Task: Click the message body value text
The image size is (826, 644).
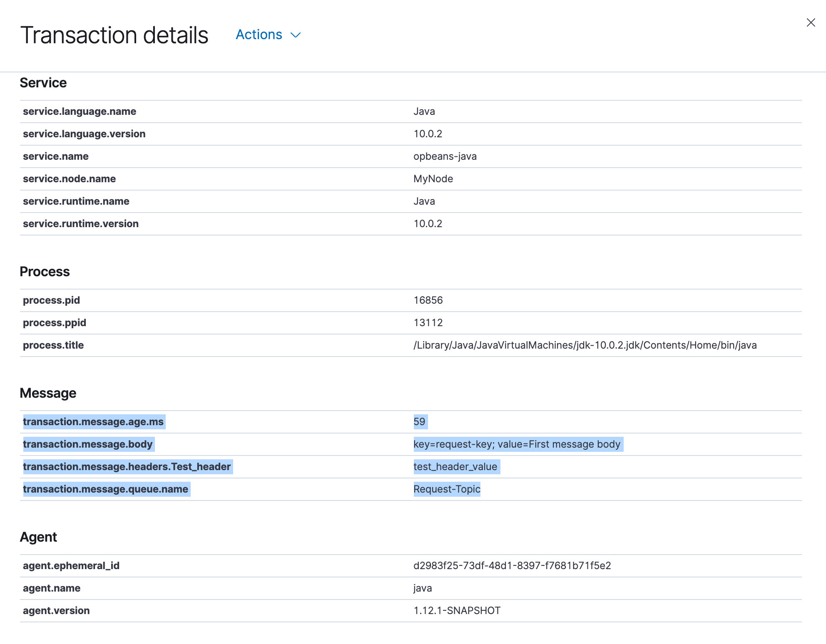Action: pyautogui.click(x=517, y=444)
